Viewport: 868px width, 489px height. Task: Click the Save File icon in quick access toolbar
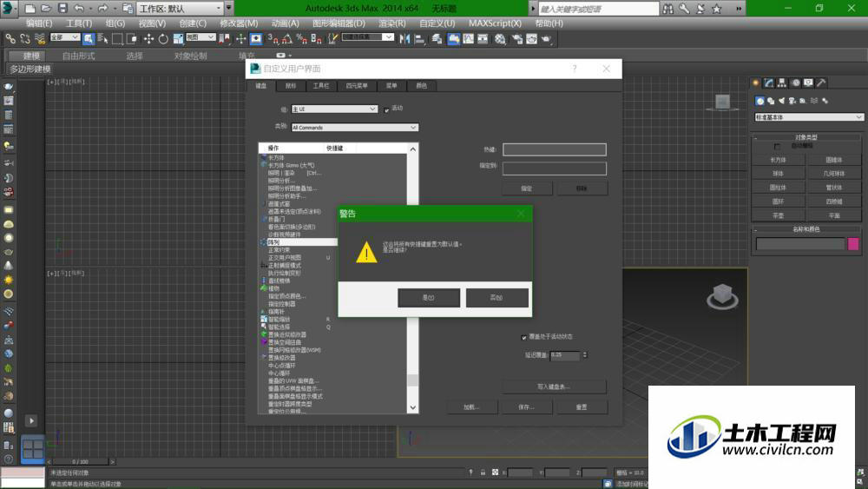point(62,9)
